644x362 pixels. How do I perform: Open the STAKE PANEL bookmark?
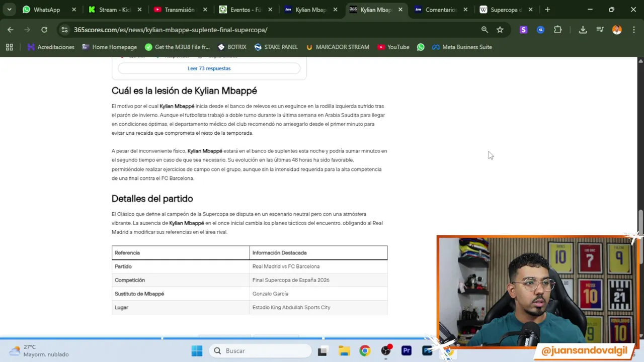[x=276, y=47]
